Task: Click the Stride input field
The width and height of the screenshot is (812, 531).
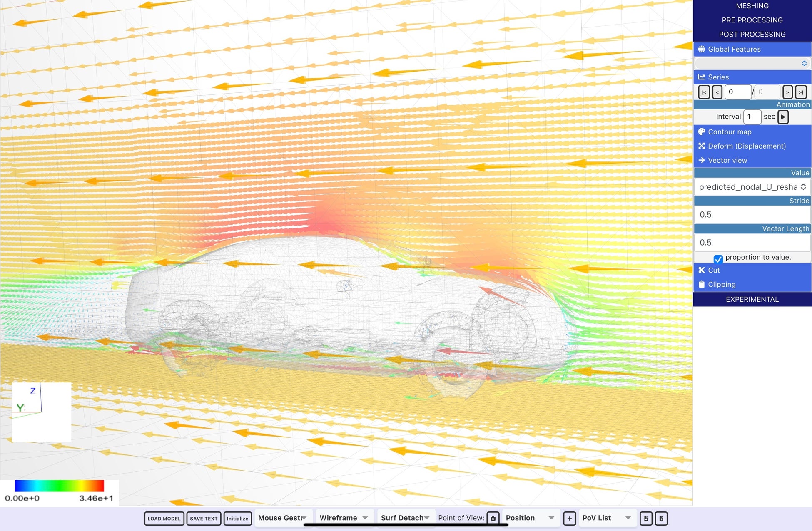Action: point(752,215)
